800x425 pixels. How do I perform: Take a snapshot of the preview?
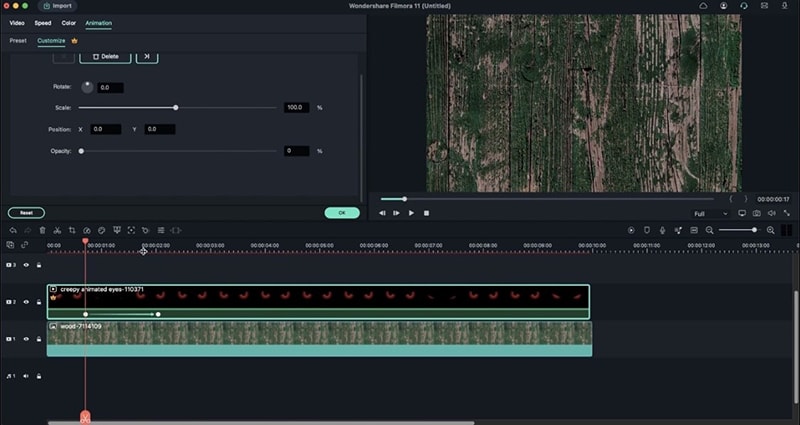[x=757, y=213]
